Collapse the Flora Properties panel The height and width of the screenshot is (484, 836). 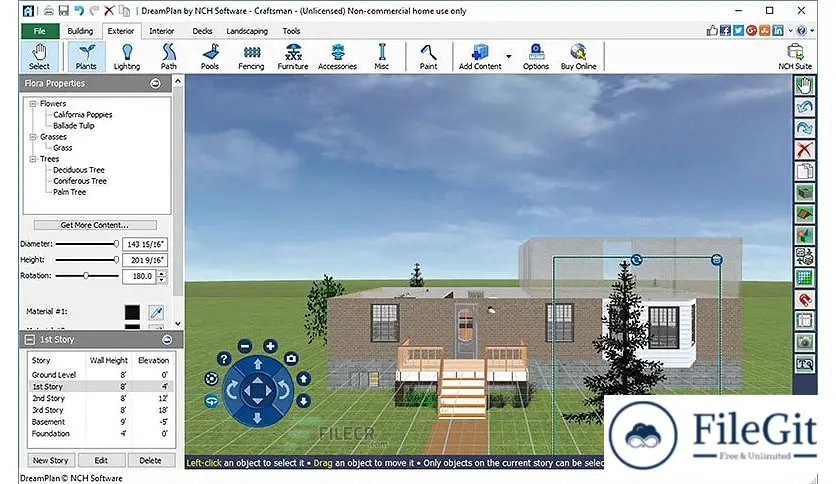click(155, 83)
